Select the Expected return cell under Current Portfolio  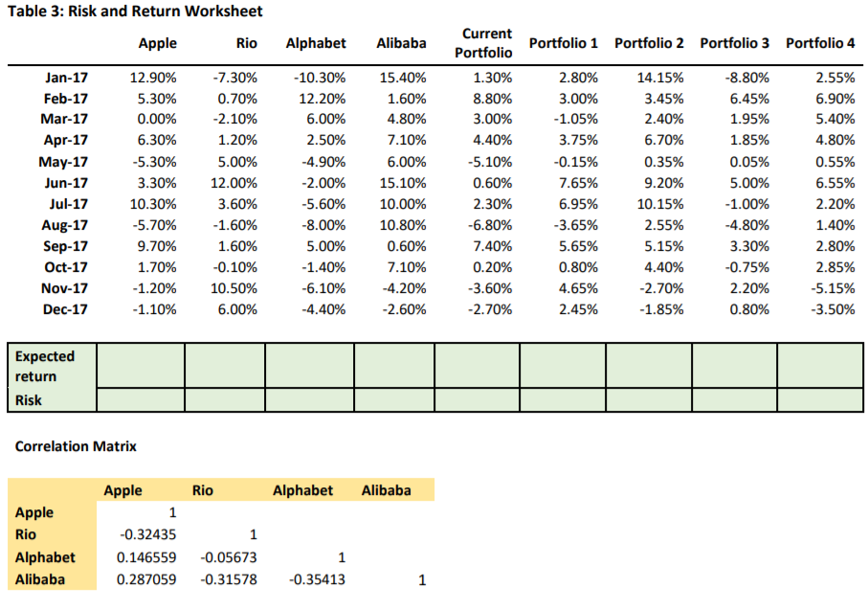coord(477,366)
